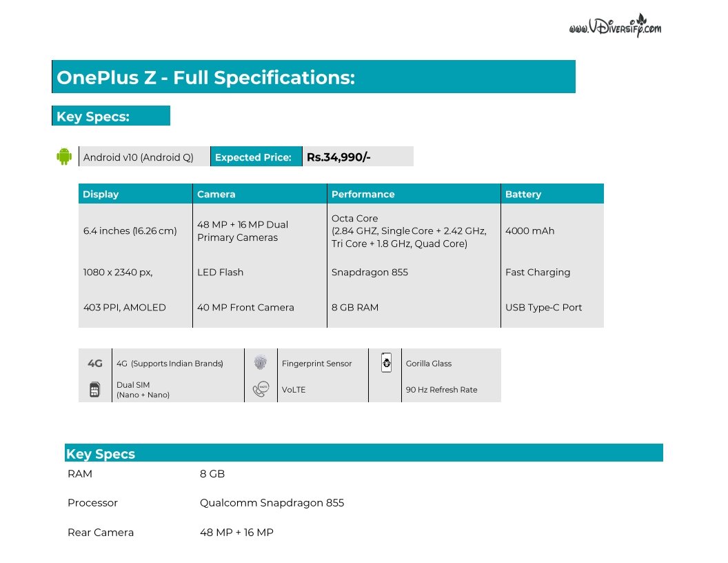
Task: Click the Gorilla Glass phone icon
Action: [x=386, y=362]
